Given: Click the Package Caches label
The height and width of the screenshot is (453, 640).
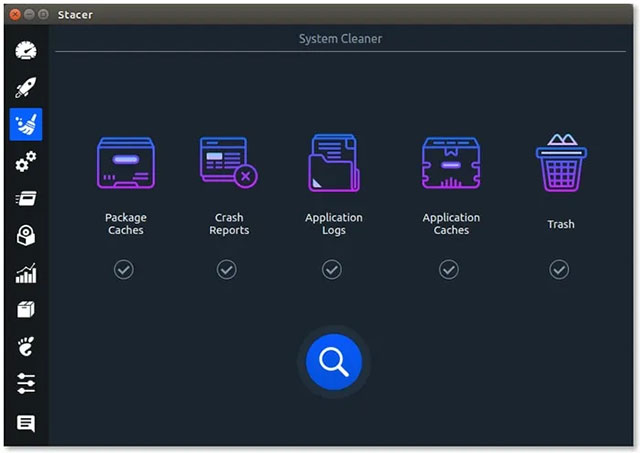Looking at the screenshot, I should coord(126,224).
